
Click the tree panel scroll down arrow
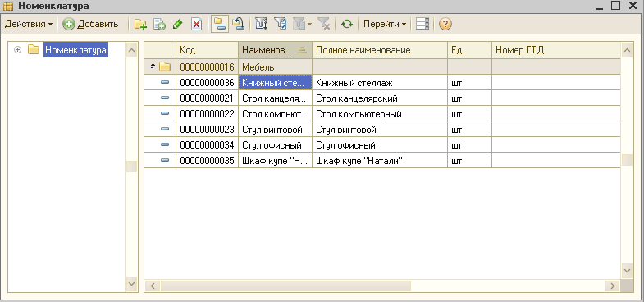coord(131,283)
